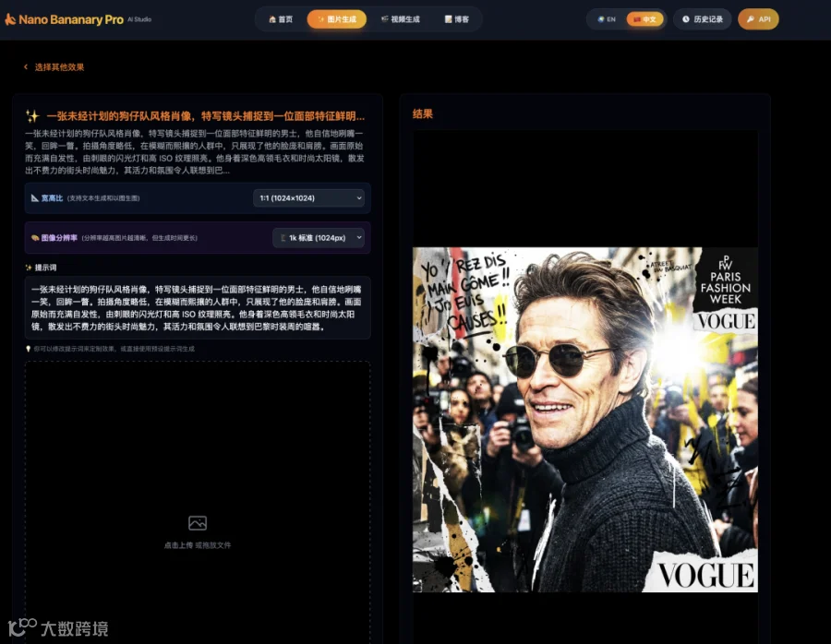
Task: Click the clock icon in 历史记录
Action: [686, 19]
